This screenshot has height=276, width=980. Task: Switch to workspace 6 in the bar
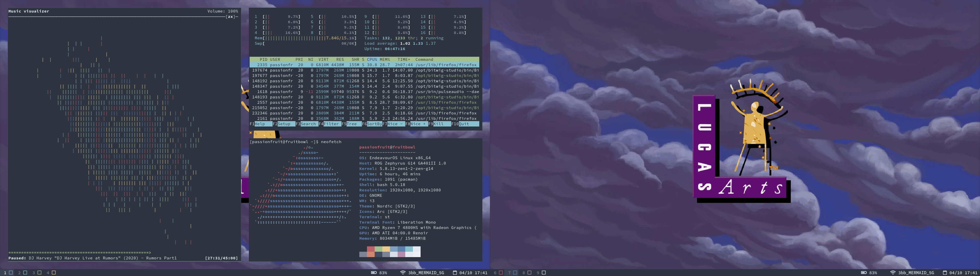(498, 273)
